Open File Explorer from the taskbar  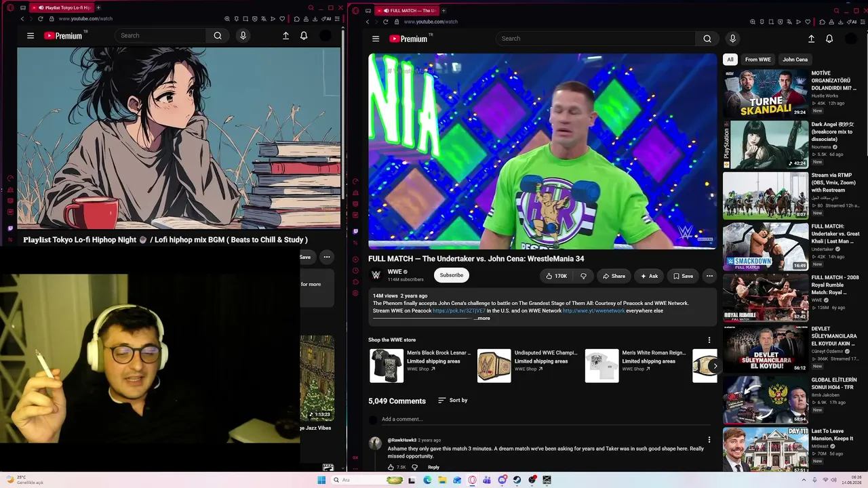click(x=442, y=481)
